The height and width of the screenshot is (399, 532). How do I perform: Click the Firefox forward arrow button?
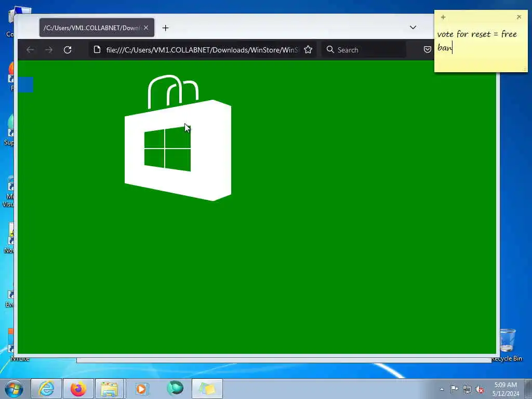pyautogui.click(x=49, y=50)
